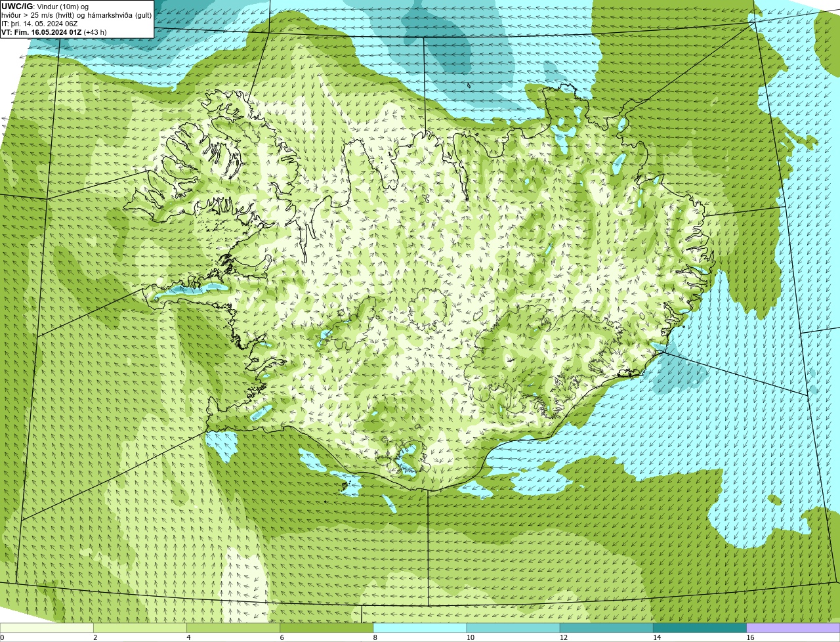This screenshot has width=840, height=642.
Task: Click the legend label '6'
Action: pyautogui.click(x=282, y=637)
